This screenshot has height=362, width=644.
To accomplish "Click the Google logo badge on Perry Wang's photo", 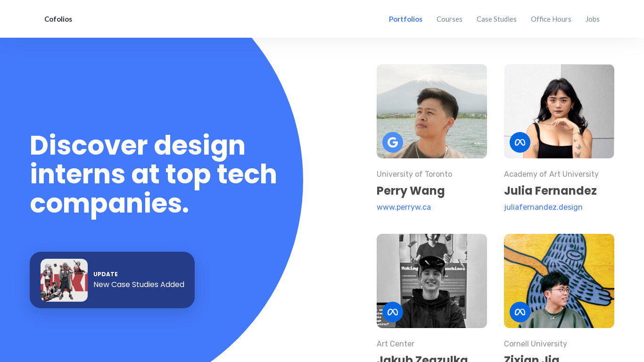I will tap(393, 142).
